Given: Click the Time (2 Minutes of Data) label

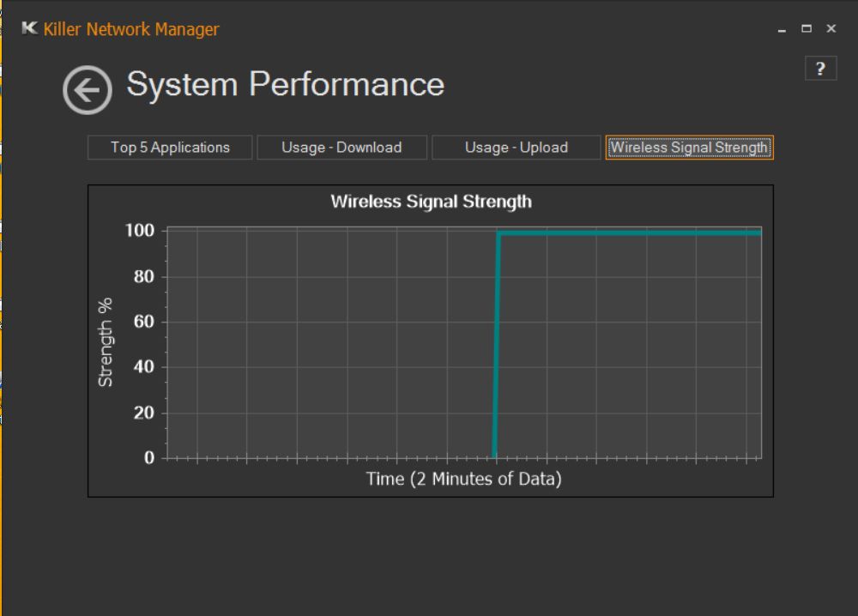Looking at the screenshot, I should (464, 479).
